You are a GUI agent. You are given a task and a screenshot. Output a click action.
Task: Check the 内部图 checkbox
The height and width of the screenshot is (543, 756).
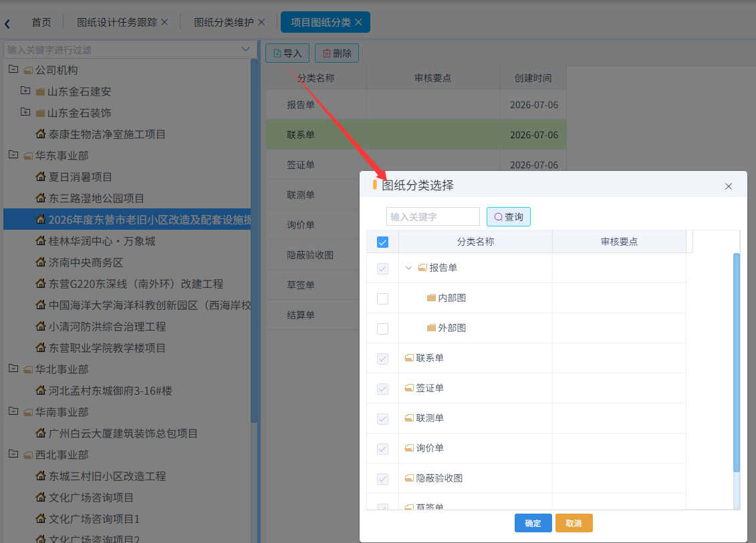pyautogui.click(x=382, y=299)
